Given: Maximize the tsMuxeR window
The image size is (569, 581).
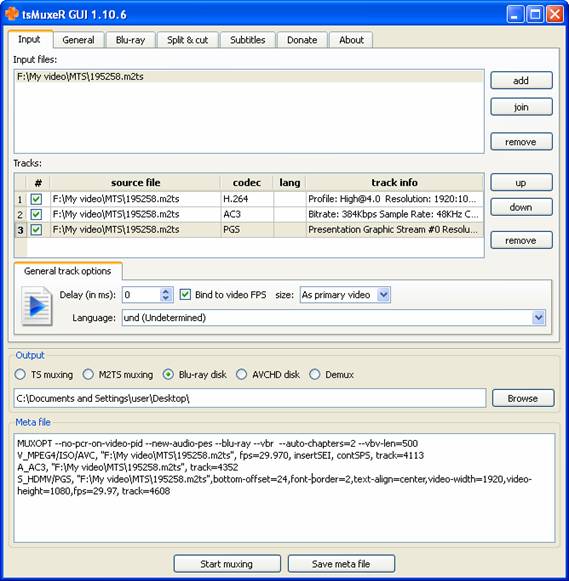Looking at the screenshot, I should click(x=535, y=14).
